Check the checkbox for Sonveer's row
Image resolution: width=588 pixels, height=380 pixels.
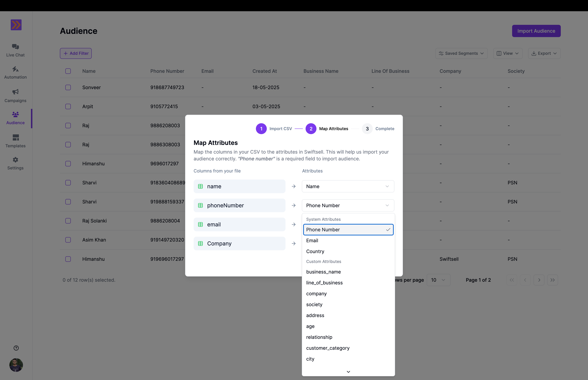[x=68, y=87]
